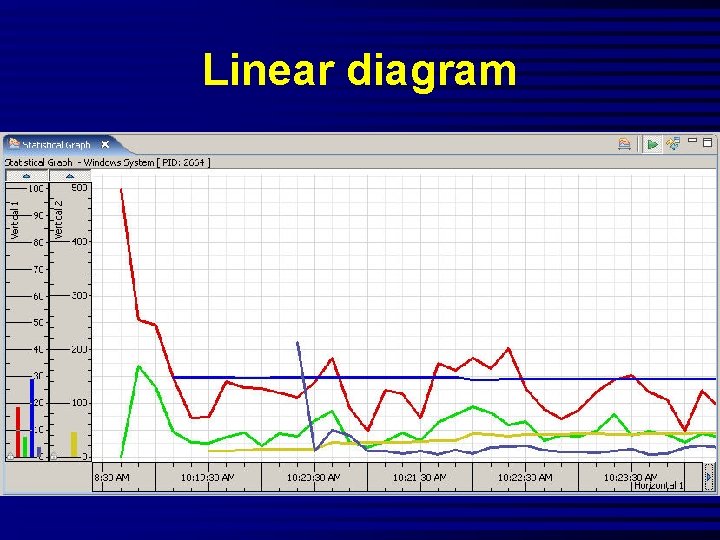The width and height of the screenshot is (720, 540).
Task: Click the lock icon below Vertical 1
Action: 10,456
